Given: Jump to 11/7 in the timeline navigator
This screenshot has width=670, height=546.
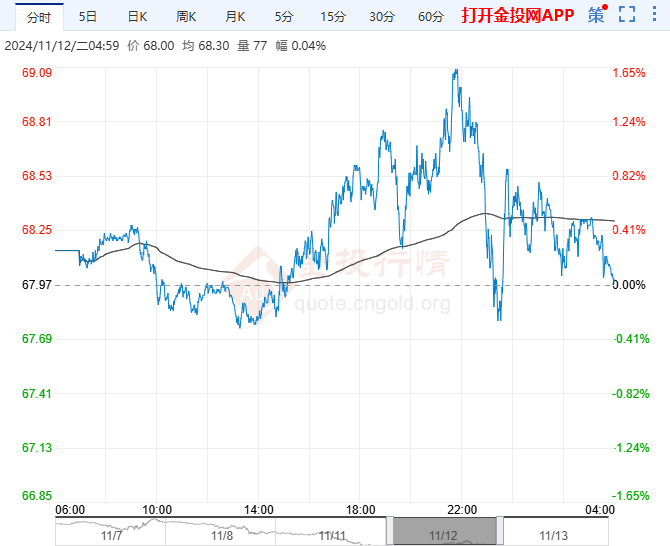Looking at the screenshot, I should [x=111, y=536].
